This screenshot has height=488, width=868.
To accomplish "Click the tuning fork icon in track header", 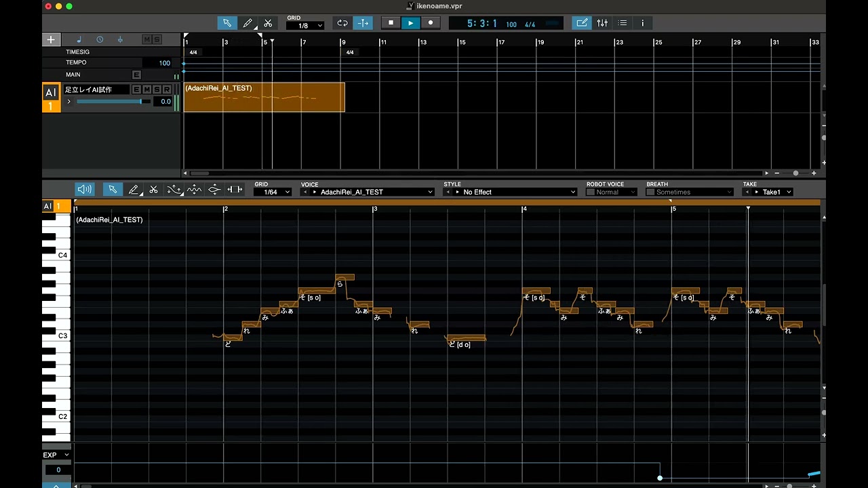I will click(120, 39).
